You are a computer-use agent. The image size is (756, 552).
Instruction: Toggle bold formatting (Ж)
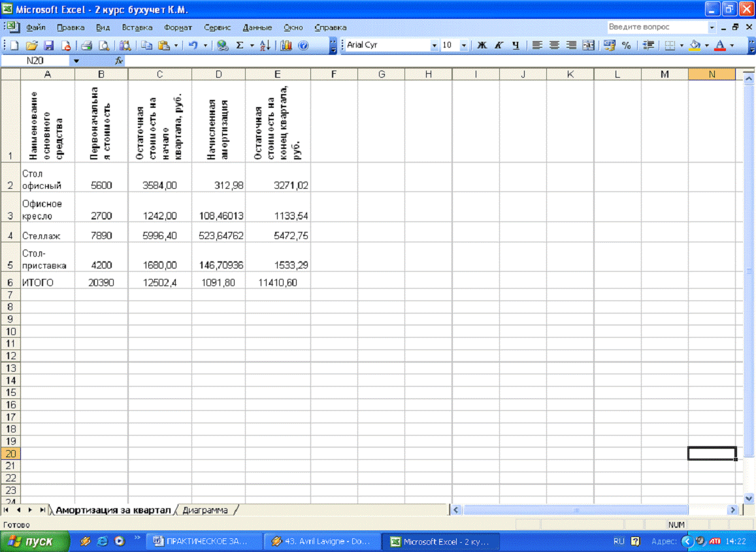coord(482,46)
